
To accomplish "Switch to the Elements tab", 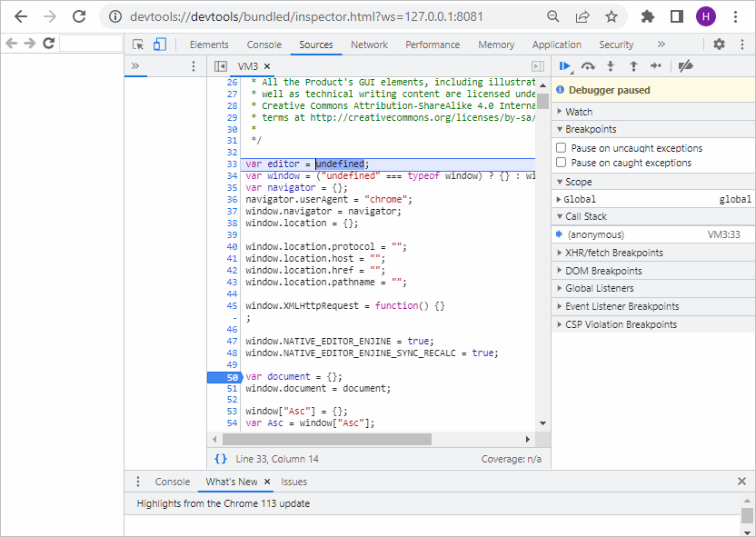I will [x=209, y=45].
